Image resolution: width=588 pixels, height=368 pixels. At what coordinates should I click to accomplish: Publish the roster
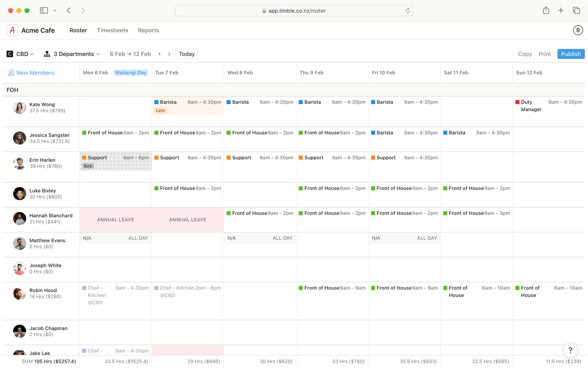click(x=571, y=54)
